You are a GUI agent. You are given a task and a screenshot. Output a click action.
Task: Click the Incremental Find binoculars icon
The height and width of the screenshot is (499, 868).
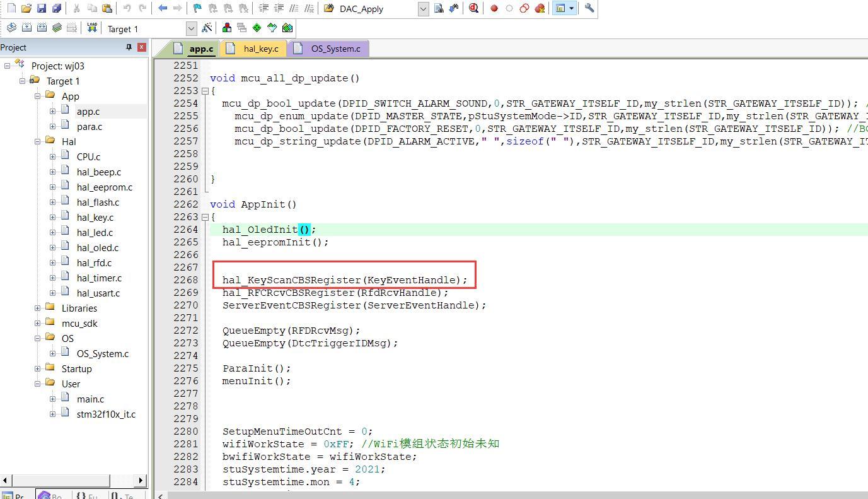coord(454,9)
